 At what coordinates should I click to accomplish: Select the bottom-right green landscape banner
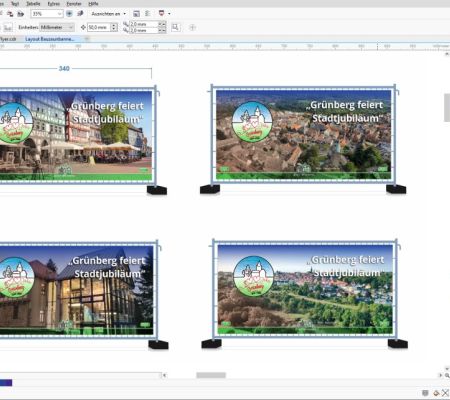(x=305, y=289)
